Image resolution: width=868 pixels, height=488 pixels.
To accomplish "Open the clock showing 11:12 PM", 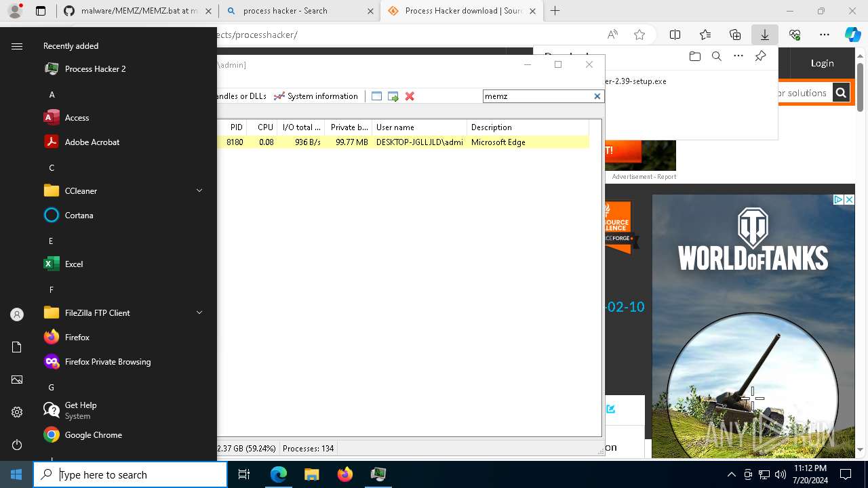I will [810, 474].
